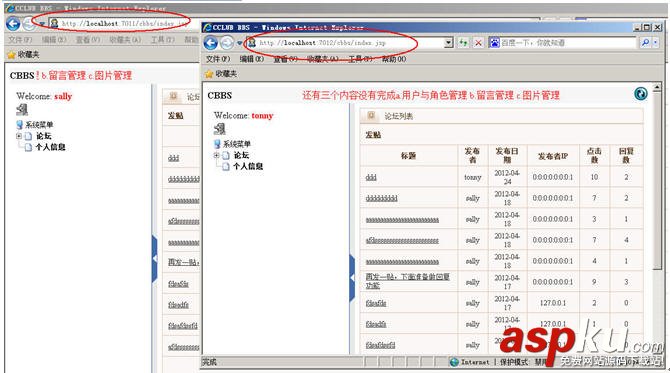Click the localhost:7011 address bar in rear window
Viewport: 670px width, 373px height.
[124, 23]
